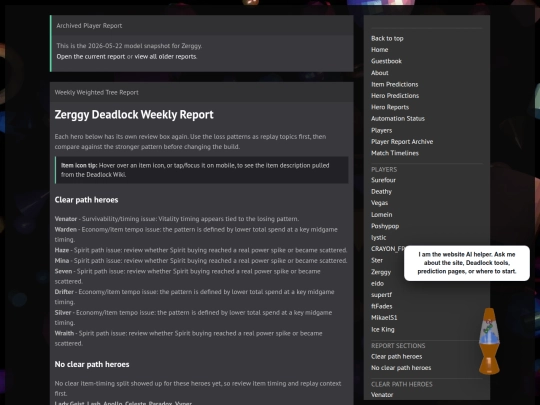Screen dimensions: 540x405
Task: Click the Zerggy Deadlock Weekly Report heading
Action: (134, 114)
